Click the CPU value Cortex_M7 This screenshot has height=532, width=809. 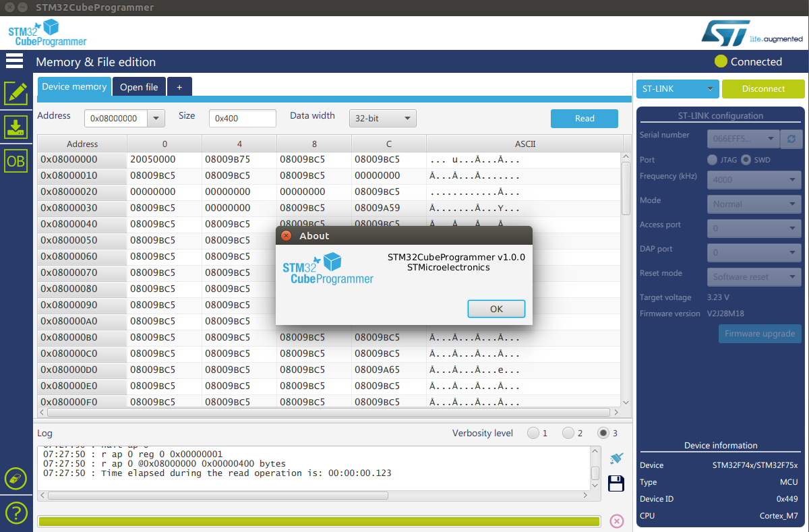point(779,516)
